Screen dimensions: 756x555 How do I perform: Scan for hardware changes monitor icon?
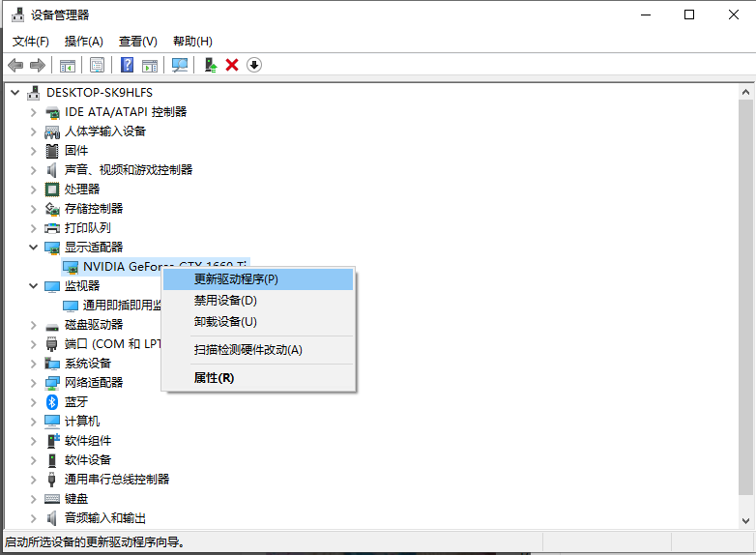tap(180, 65)
